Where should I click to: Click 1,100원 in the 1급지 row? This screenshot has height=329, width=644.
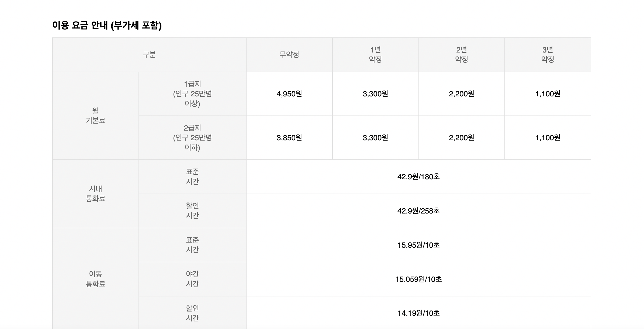(548, 94)
